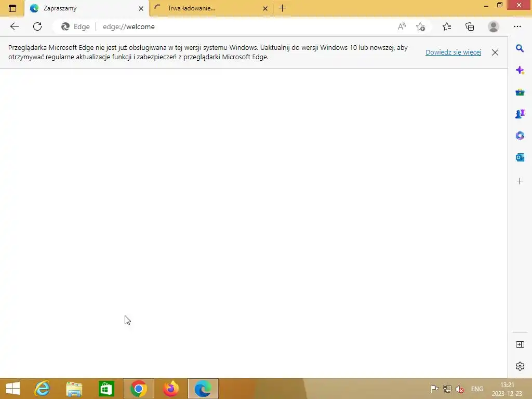Viewport: 532px width, 399px height.
Task: Open Action Center flag tray icon
Action: point(434,389)
